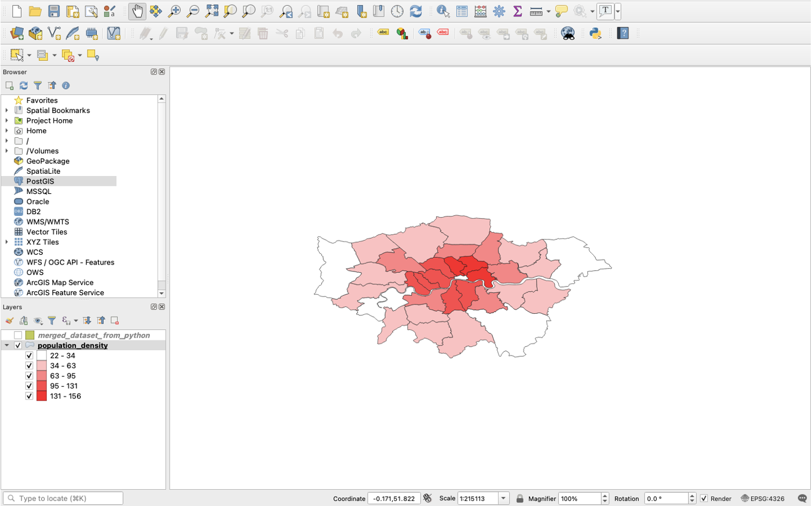The height and width of the screenshot is (506, 812).
Task: Uncheck the 22 - 34 legend class
Action: coord(30,355)
